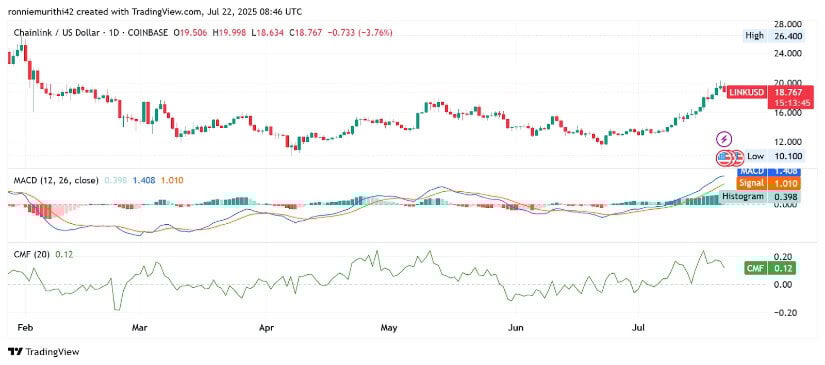Click the High 26.400 price label
This screenshot has height=365, width=825.
point(773,36)
